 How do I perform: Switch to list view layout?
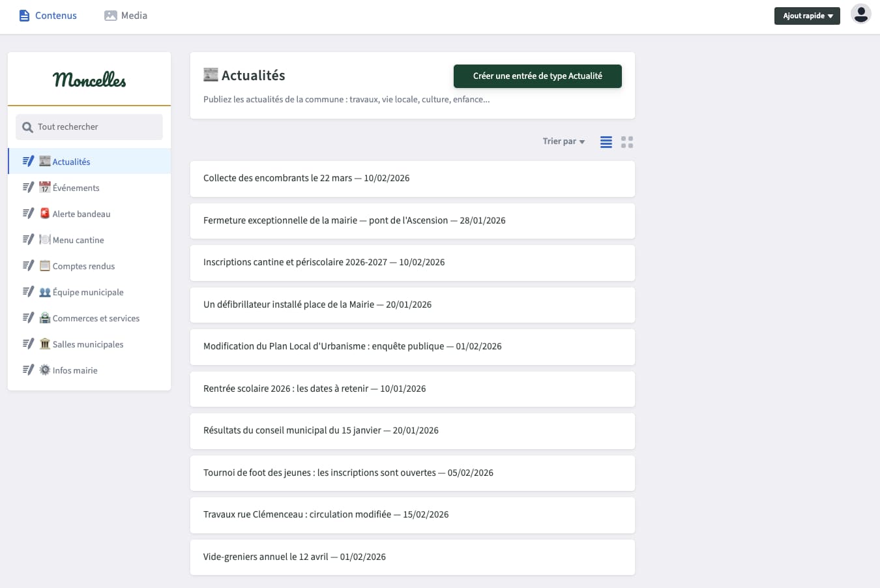click(x=606, y=142)
